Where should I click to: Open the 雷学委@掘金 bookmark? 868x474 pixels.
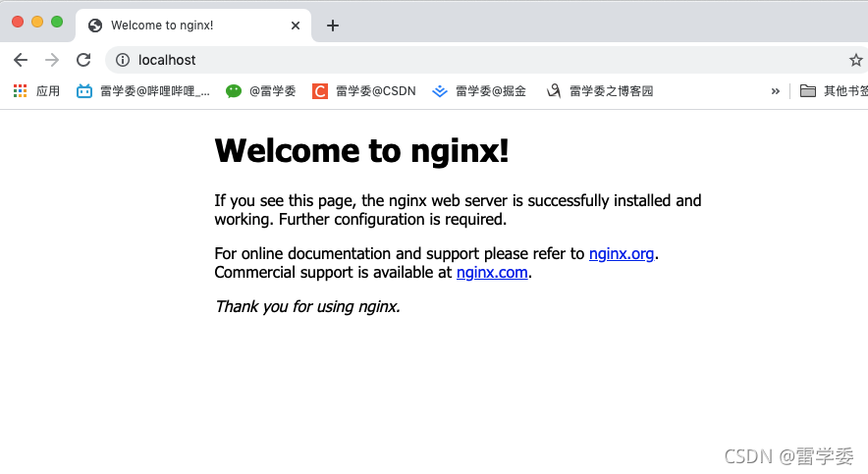pos(479,91)
